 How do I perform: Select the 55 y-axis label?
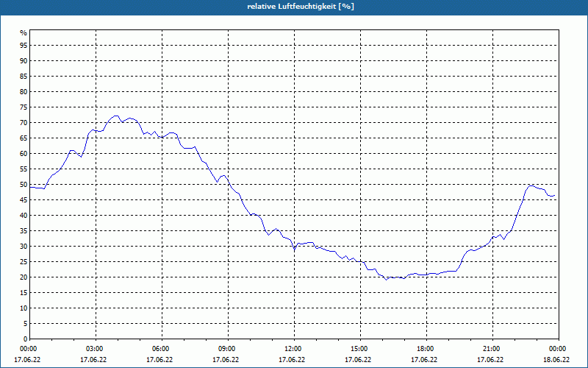pyautogui.click(x=24, y=169)
